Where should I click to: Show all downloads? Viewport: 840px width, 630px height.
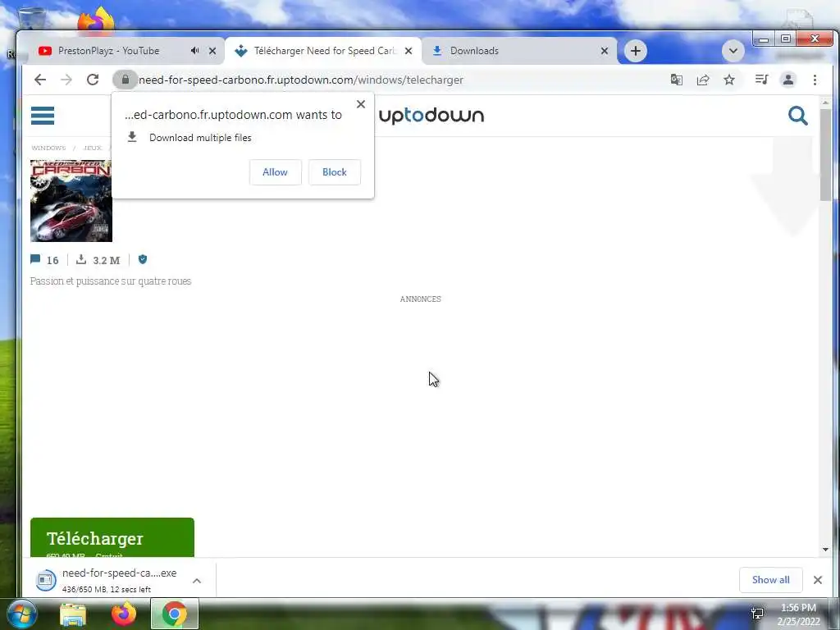(770, 580)
